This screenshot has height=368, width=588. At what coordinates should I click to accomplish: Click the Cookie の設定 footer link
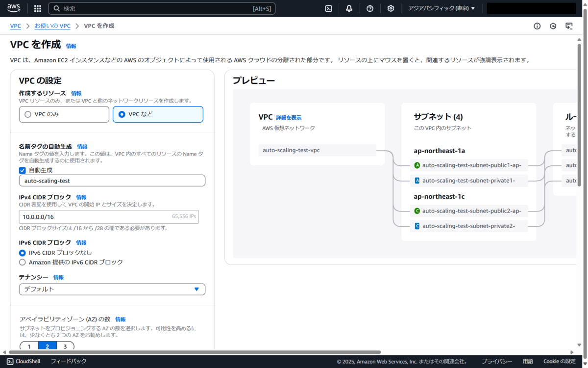[560, 361]
